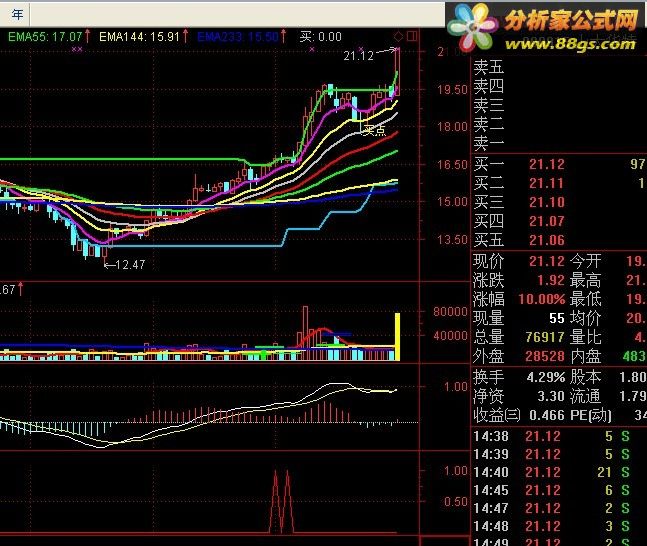Click the 换手 value 4.29%

point(546,377)
